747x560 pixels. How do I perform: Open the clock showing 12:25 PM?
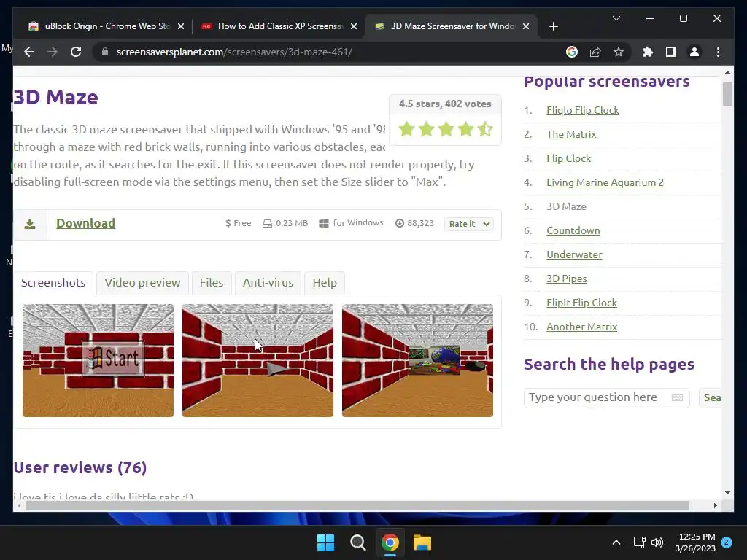(x=695, y=542)
